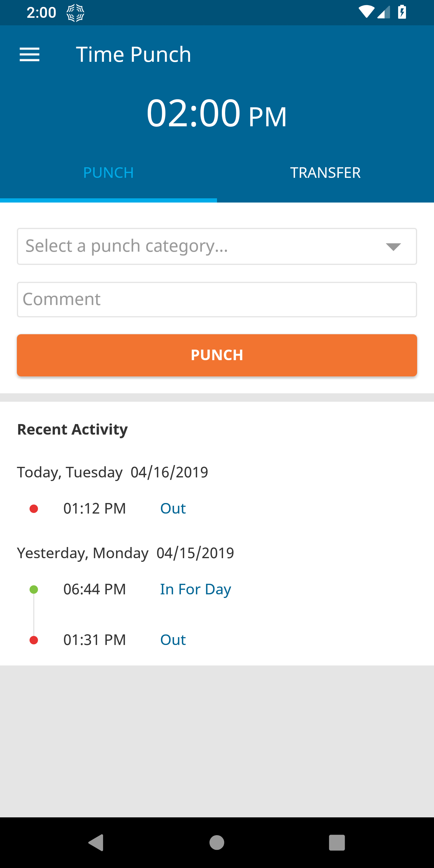Tap the Android home circle button
The width and height of the screenshot is (434, 868).
click(217, 843)
